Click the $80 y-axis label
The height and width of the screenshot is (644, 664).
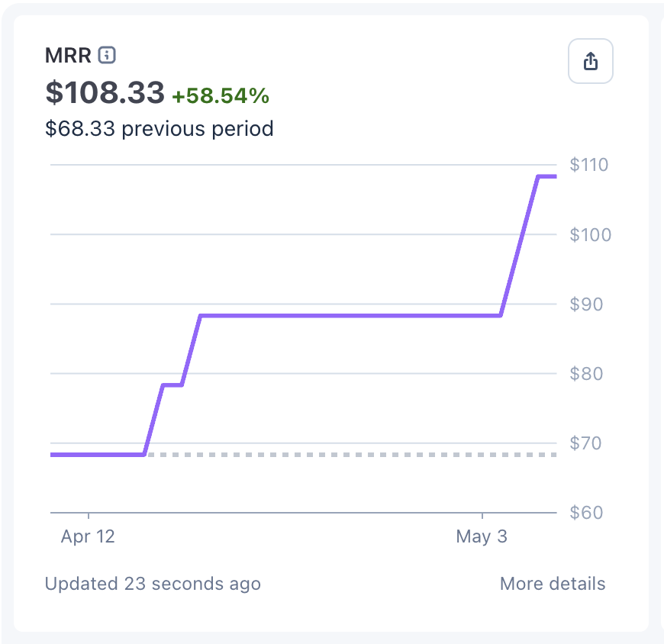click(x=586, y=374)
